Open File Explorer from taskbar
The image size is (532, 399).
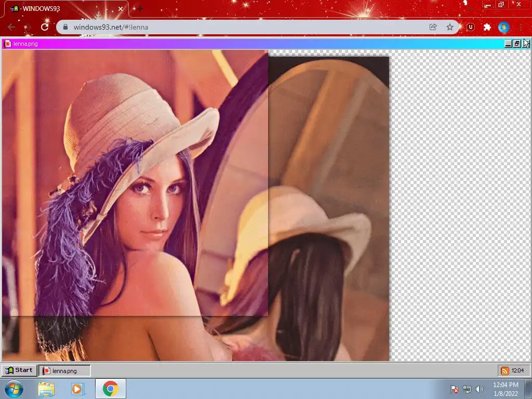click(x=46, y=389)
